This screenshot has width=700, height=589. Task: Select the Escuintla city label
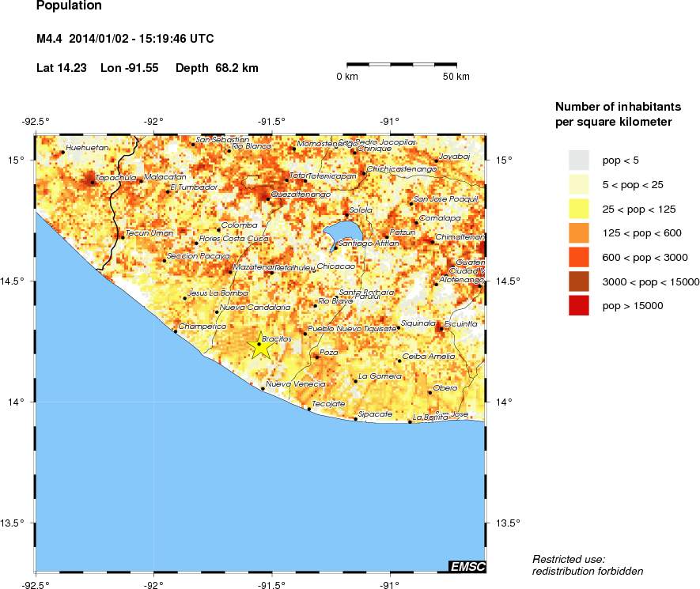pyautogui.click(x=460, y=324)
